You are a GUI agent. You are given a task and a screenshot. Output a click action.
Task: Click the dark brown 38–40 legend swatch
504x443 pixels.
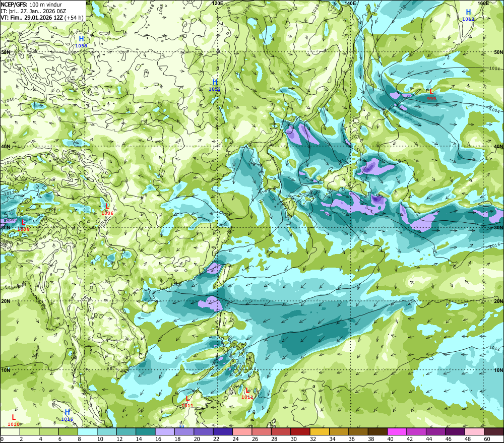tap(378, 431)
